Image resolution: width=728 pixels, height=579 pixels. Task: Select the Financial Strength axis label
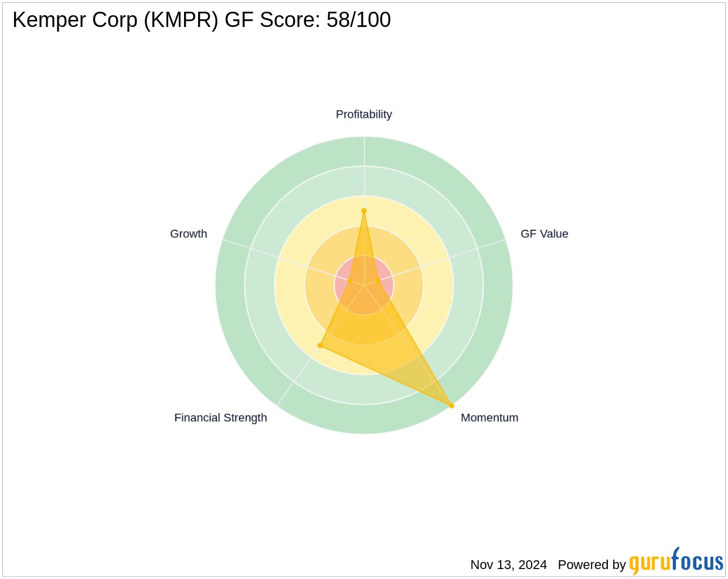[x=220, y=418]
